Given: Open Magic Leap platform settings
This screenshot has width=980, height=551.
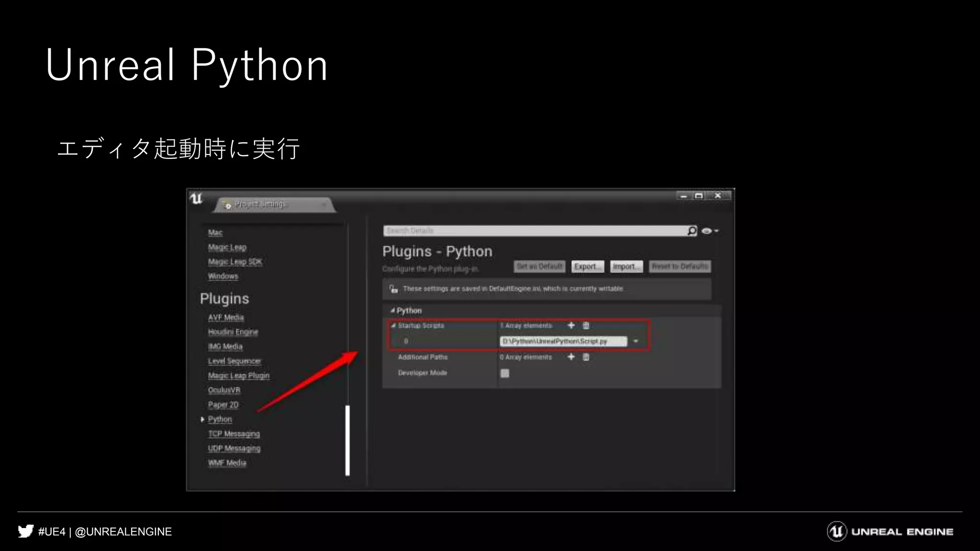Looking at the screenshot, I should (227, 247).
